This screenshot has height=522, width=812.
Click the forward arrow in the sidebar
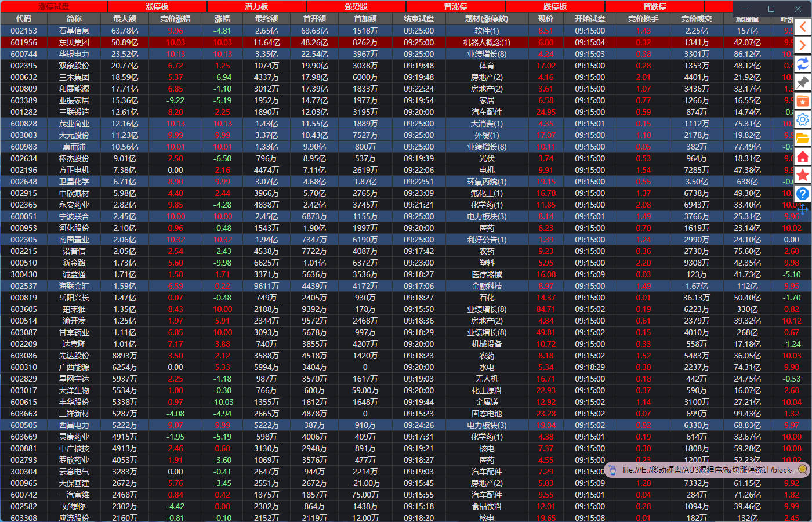coord(803,45)
